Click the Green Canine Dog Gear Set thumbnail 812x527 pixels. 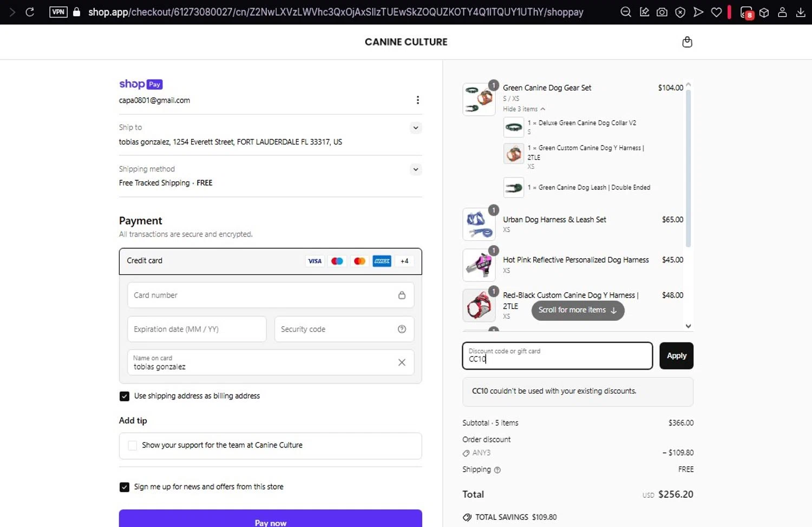point(479,99)
